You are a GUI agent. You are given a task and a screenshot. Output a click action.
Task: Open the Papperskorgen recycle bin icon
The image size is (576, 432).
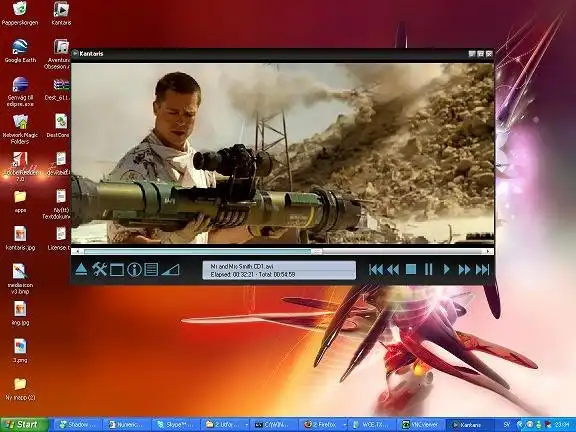[x=20, y=14]
